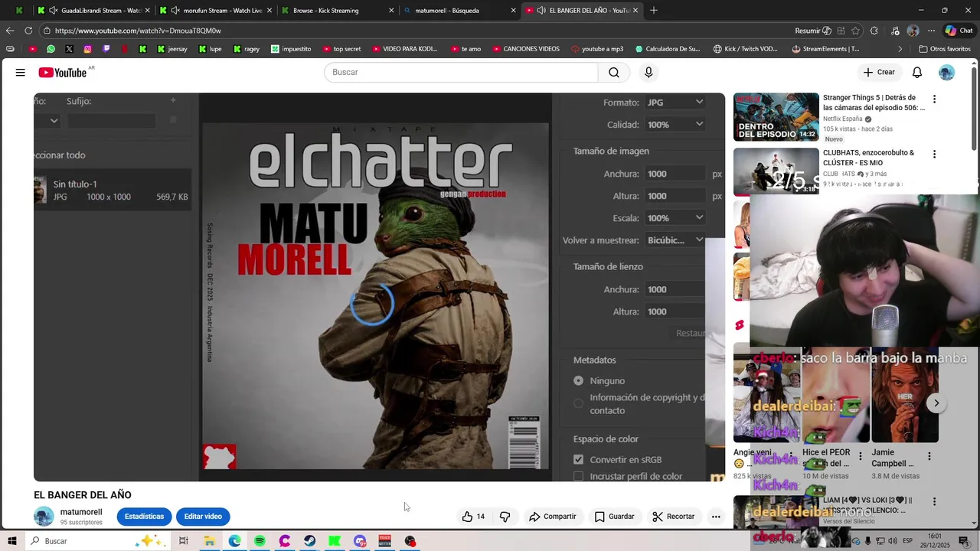The image size is (980, 551).
Task: Open options for Jamie Campbell video
Action: pos(929,456)
